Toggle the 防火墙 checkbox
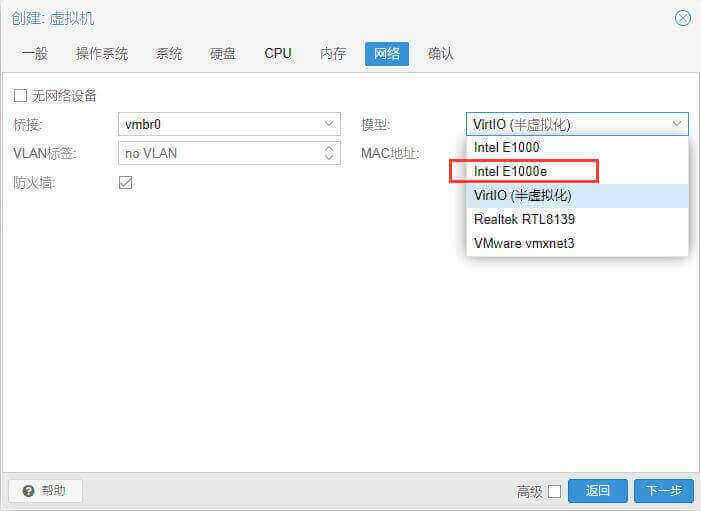Screen dimensions: 701x511 pyautogui.click(x=126, y=183)
